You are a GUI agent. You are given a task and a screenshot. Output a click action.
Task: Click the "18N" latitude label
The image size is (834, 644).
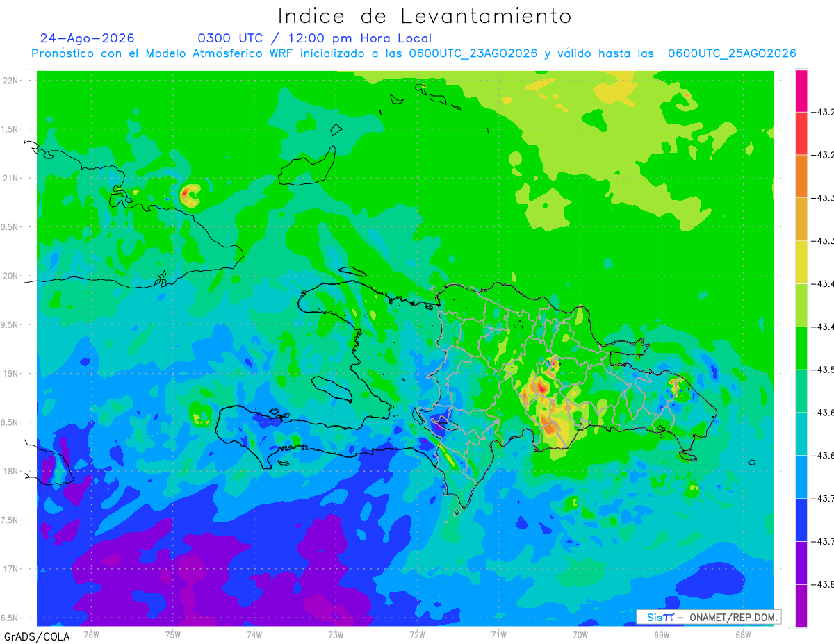pos(12,472)
